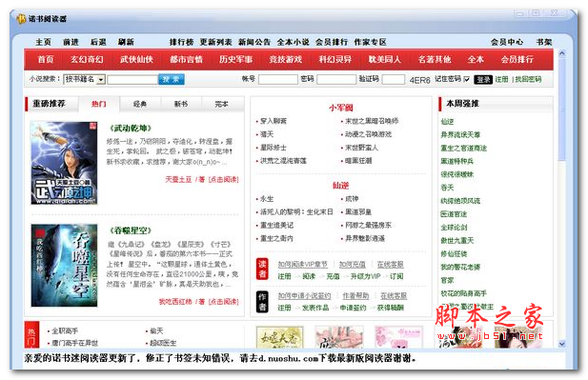Open 全职高手 in the bottom 热门 list

point(65,331)
